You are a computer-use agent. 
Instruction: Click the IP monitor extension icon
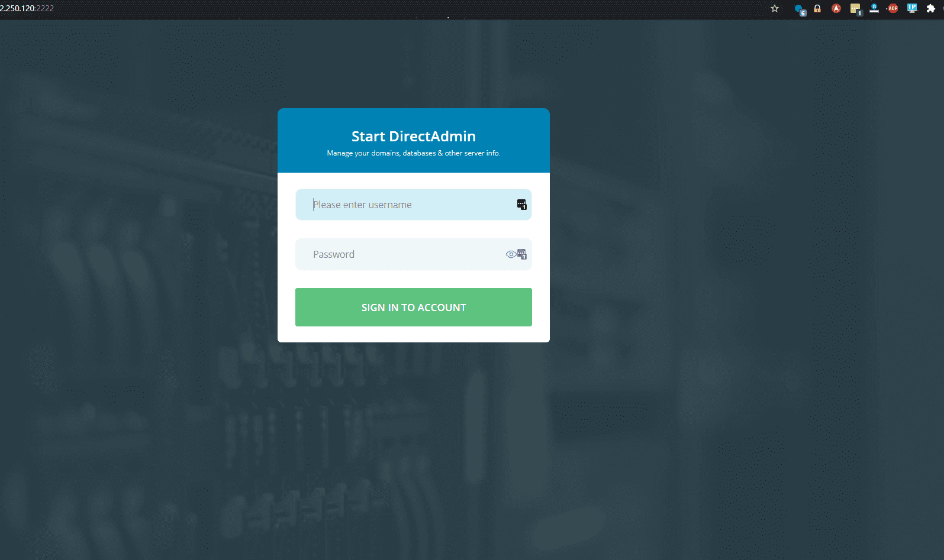coord(912,8)
